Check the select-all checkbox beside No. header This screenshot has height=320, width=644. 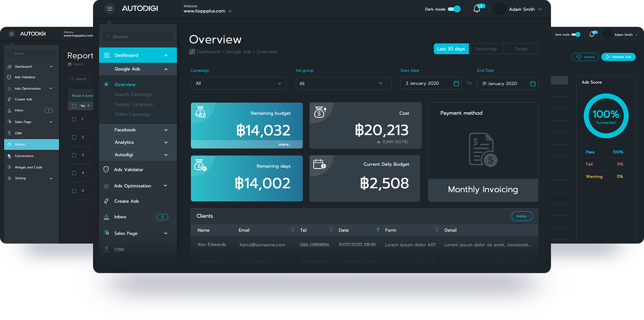point(74,106)
